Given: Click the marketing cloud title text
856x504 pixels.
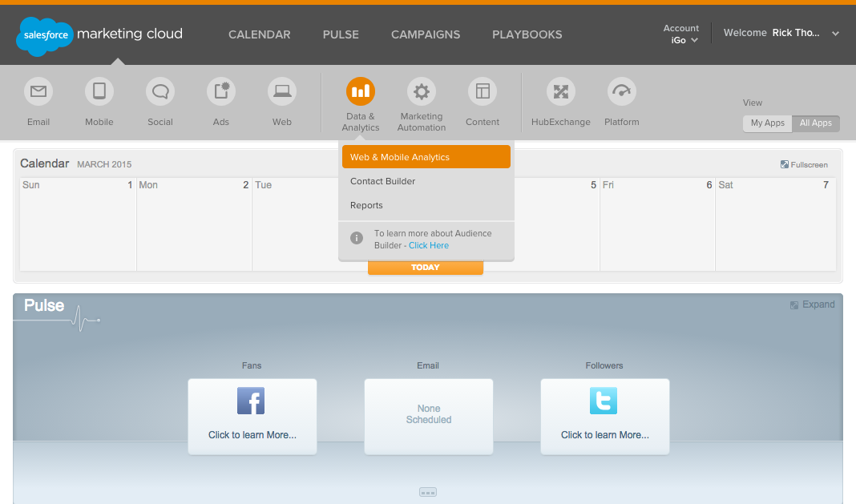Looking at the screenshot, I should tap(130, 34).
